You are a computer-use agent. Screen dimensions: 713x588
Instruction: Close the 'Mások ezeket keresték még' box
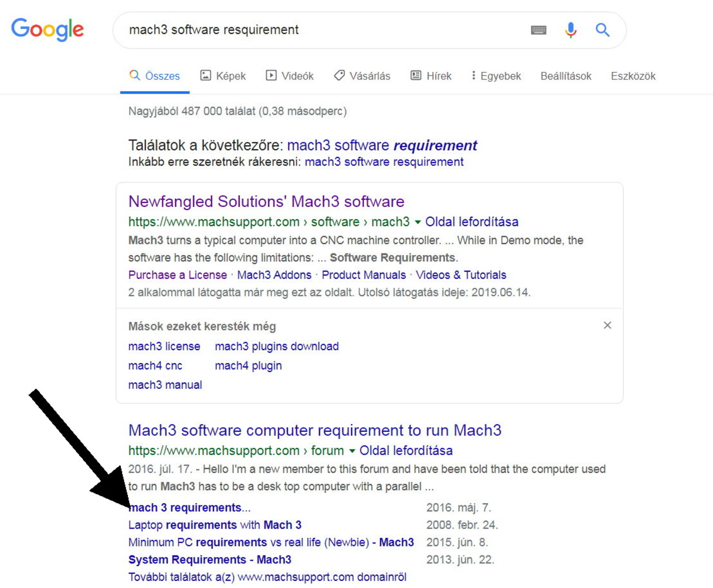pos(607,326)
